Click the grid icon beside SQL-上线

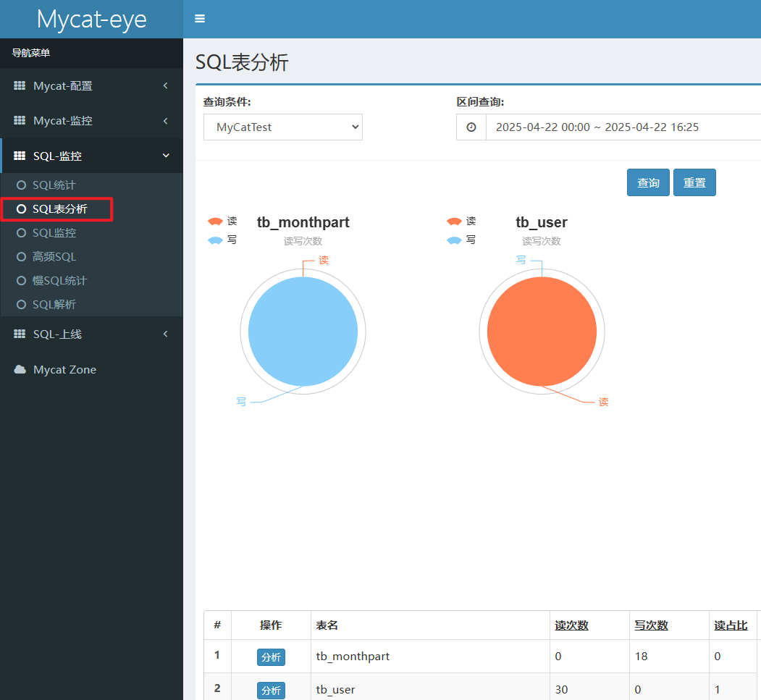(x=20, y=334)
